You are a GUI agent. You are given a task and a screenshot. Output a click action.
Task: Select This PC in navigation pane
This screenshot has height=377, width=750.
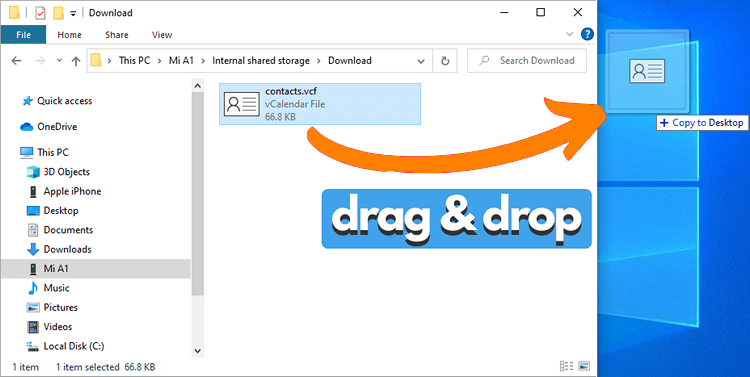(53, 153)
